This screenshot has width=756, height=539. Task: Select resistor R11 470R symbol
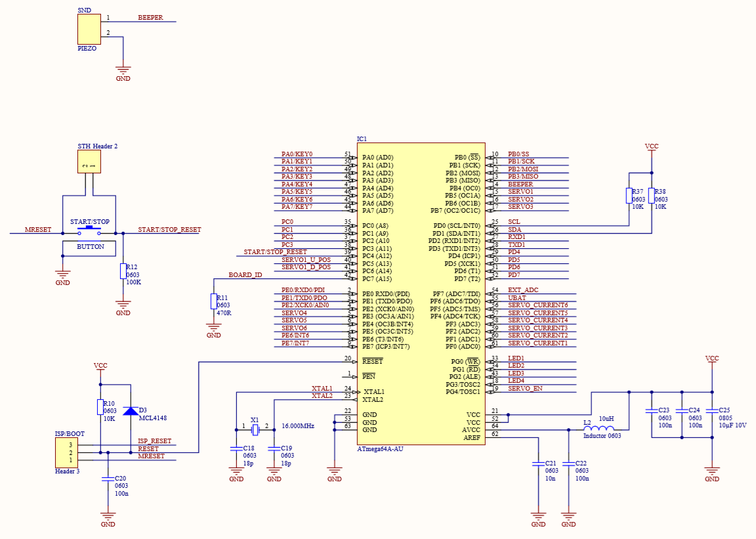213,301
